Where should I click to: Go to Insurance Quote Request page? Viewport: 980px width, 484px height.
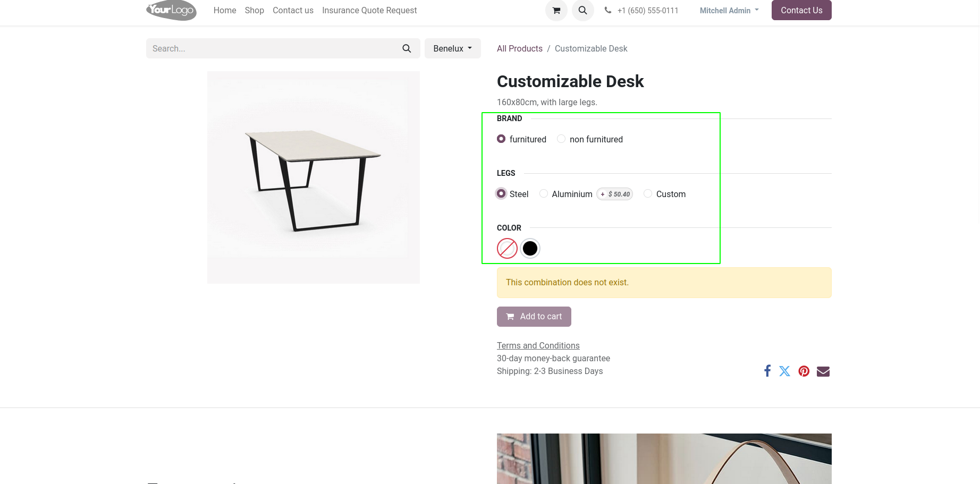pos(369,11)
